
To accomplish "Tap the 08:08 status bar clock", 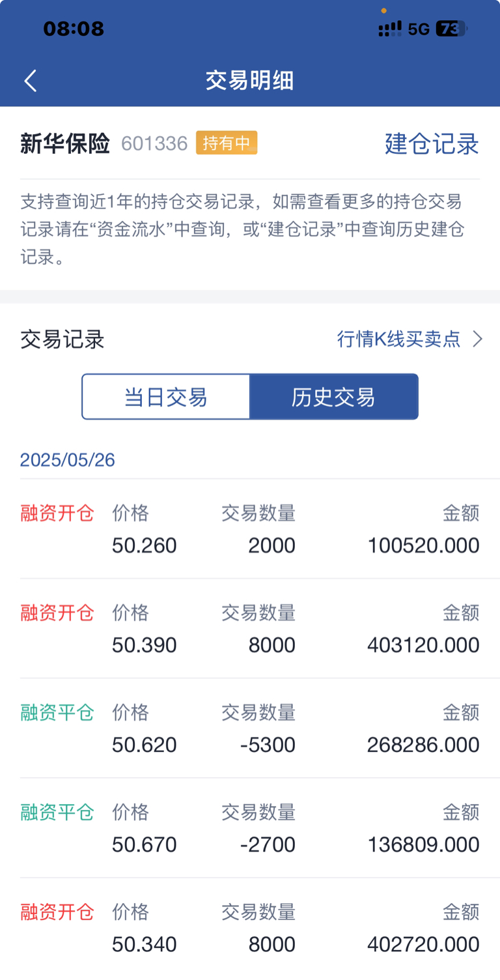I will pyautogui.click(x=74, y=29).
